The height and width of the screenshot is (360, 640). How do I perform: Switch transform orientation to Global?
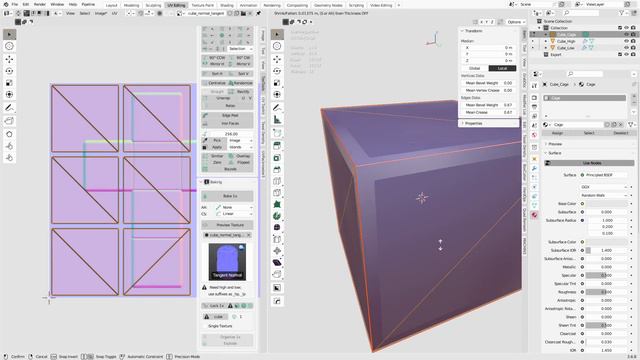[475, 68]
